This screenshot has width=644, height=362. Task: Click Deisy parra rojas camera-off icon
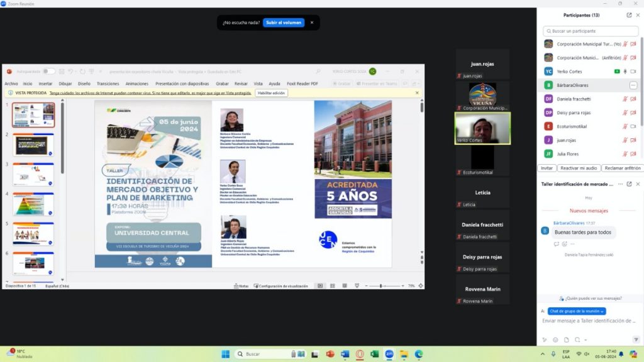click(633, 113)
